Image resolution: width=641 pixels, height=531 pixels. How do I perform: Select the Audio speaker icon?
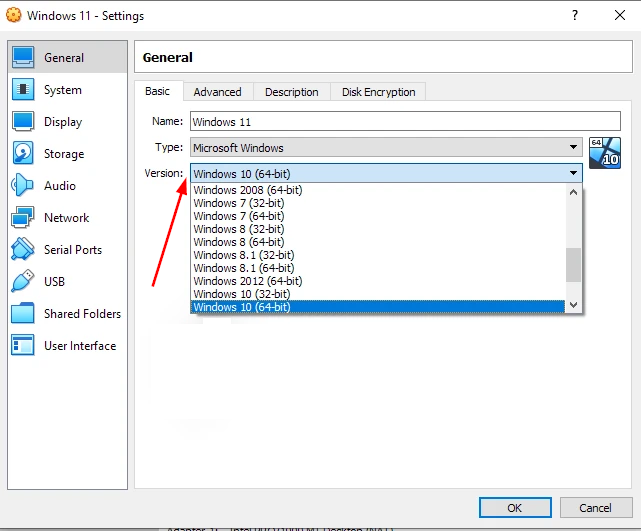tap(22, 185)
